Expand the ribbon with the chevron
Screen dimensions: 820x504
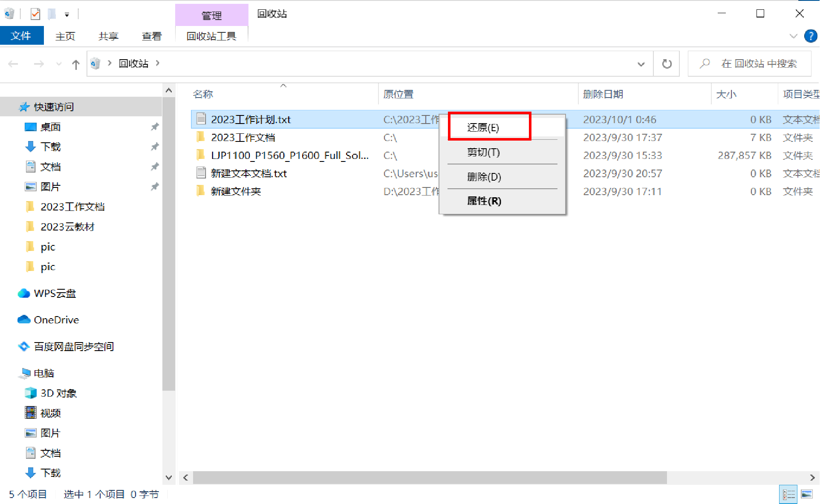793,36
